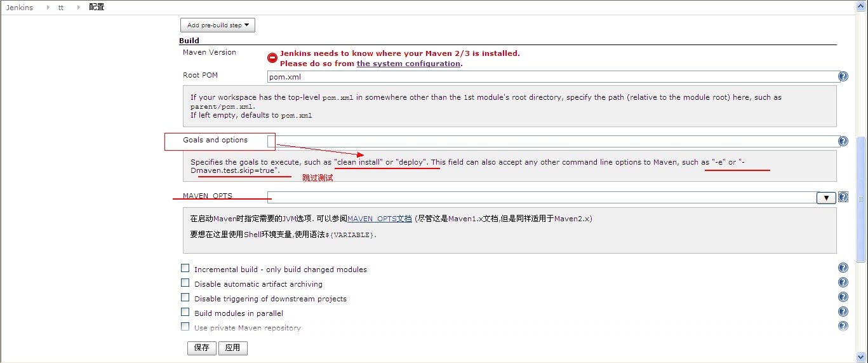Check Disable triggering of downstream projects

(185, 298)
